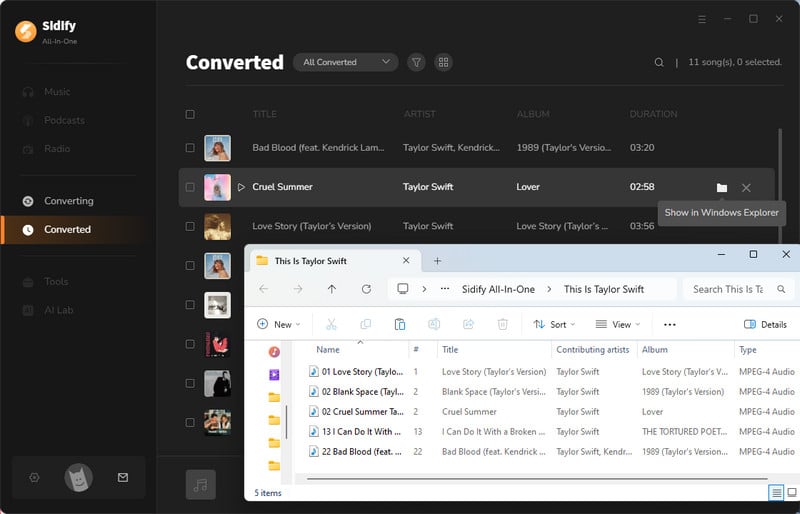The image size is (800, 514).
Task: Open the Sort dropdown
Action: [554, 325]
